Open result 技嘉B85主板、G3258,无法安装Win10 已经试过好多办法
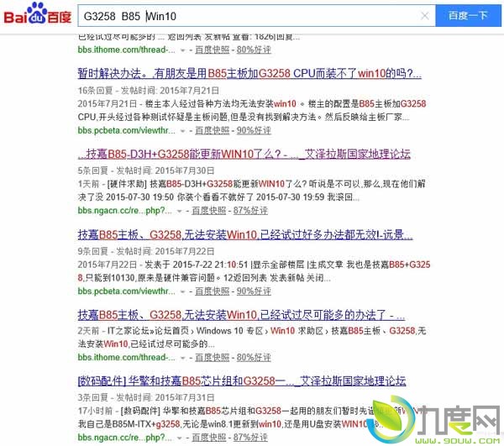 click(x=245, y=234)
